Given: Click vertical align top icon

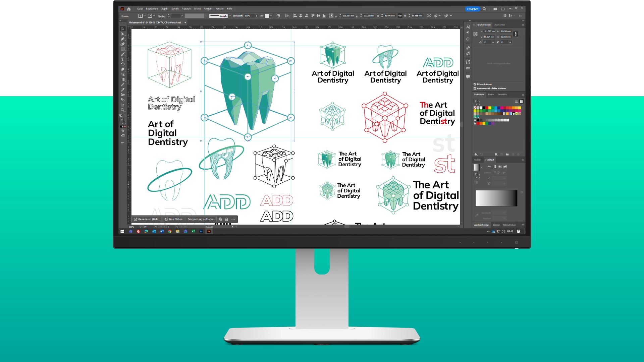Looking at the screenshot, I should (313, 16).
